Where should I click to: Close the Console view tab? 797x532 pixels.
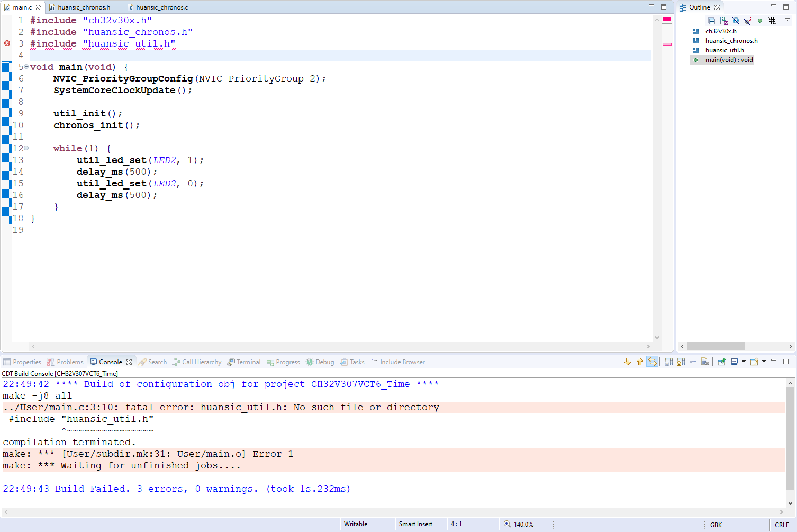pyautogui.click(x=129, y=362)
